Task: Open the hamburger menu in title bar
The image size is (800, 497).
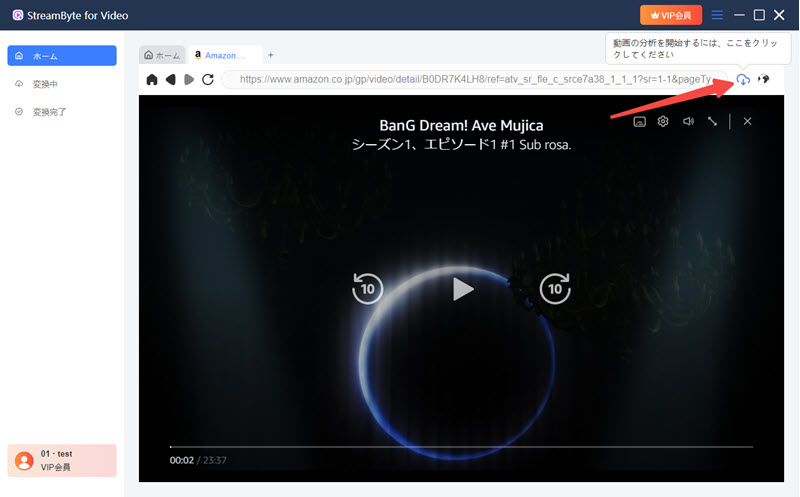Action: [717, 15]
